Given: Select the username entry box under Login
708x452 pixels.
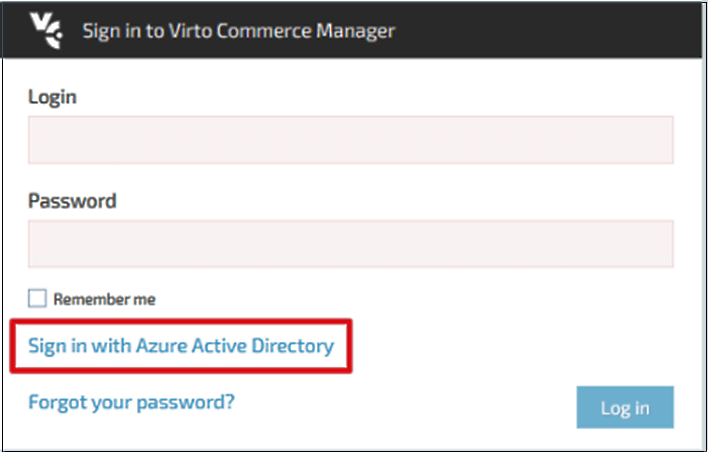Looking at the screenshot, I should [x=350, y=139].
